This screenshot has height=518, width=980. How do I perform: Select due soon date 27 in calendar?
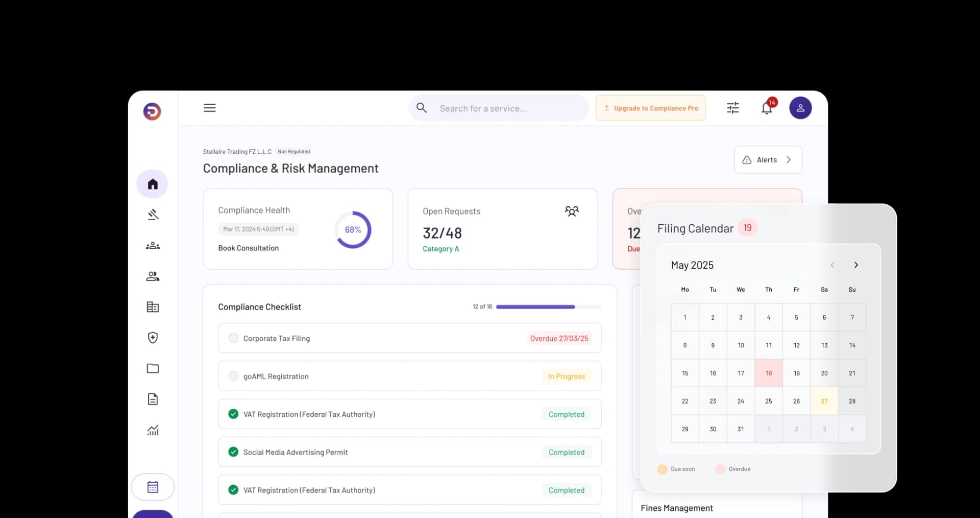click(x=824, y=402)
